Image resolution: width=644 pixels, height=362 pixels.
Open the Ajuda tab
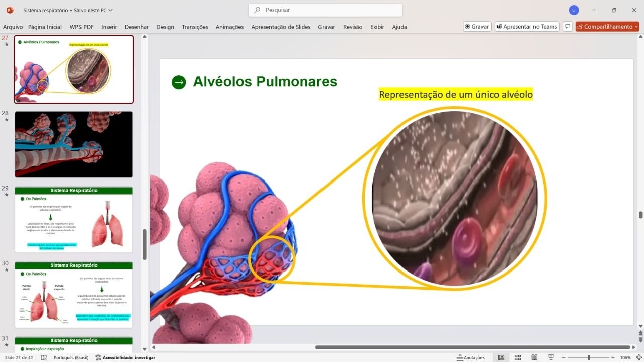click(399, 27)
